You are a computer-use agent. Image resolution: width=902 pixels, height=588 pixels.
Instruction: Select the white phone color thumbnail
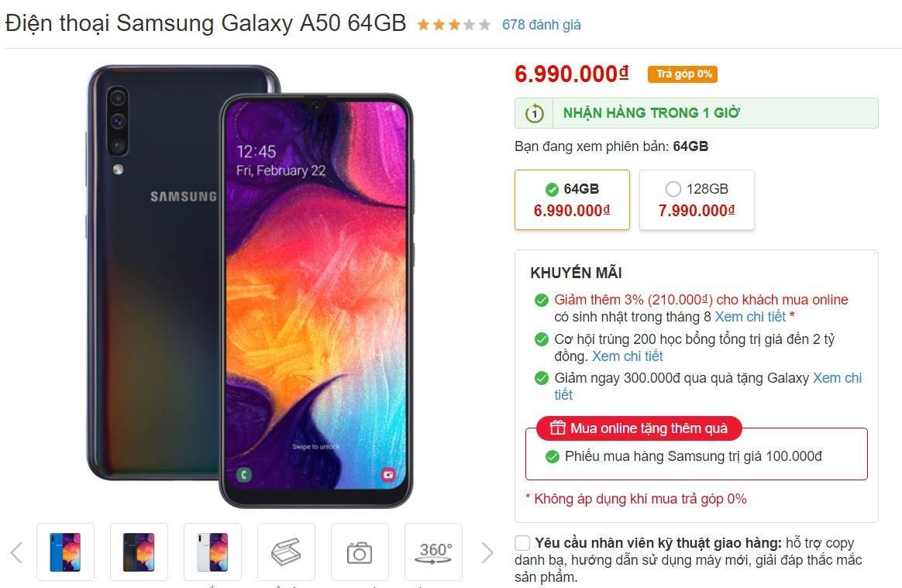pos(212,552)
